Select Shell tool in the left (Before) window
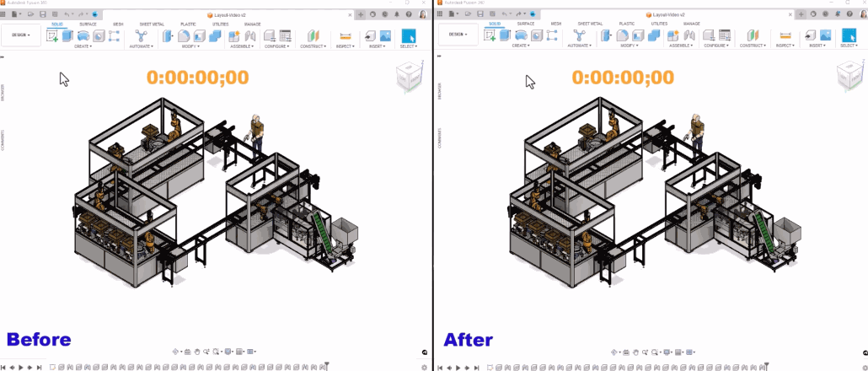The width and height of the screenshot is (868, 371). pyautogui.click(x=199, y=36)
